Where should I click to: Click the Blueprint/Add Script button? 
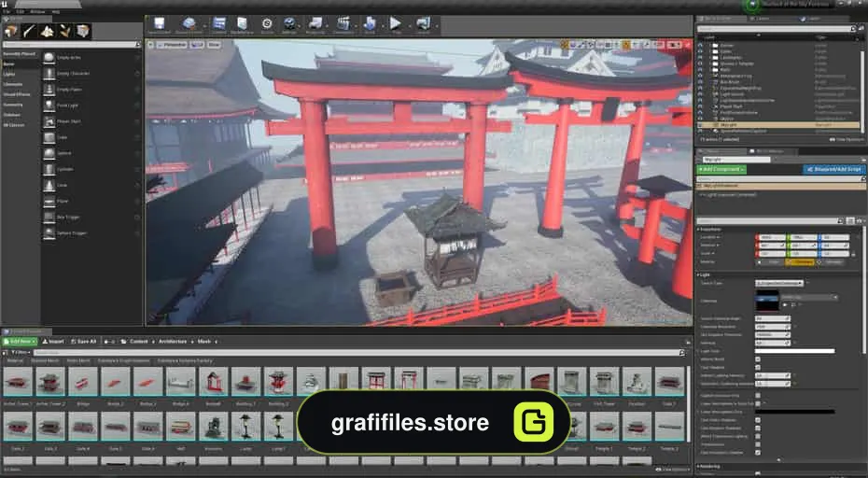click(833, 169)
